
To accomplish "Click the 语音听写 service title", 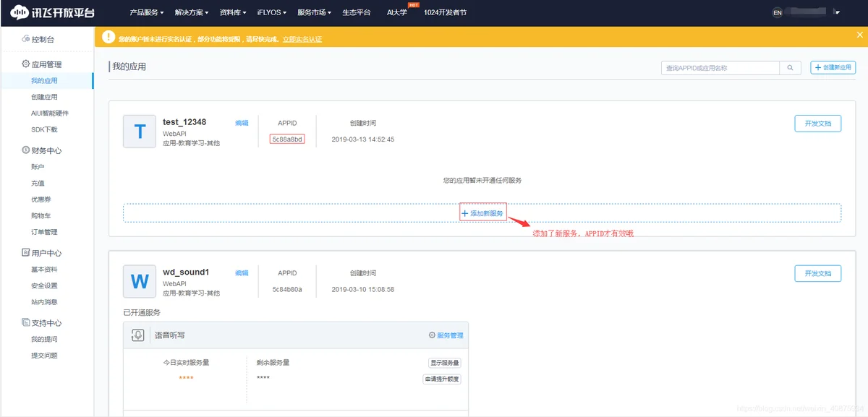I will coord(169,335).
